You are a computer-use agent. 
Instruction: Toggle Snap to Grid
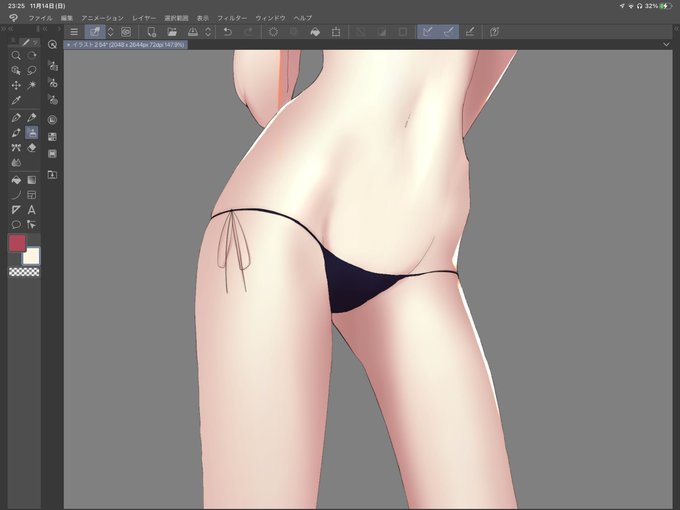point(470,32)
